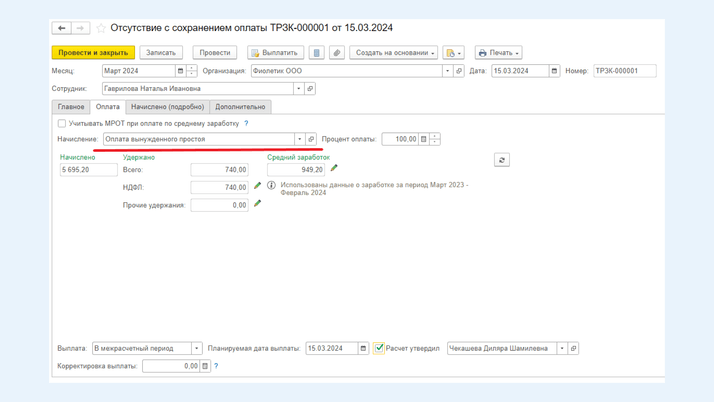Click the recalculate refresh icon button
714x402 pixels.
coord(502,160)
